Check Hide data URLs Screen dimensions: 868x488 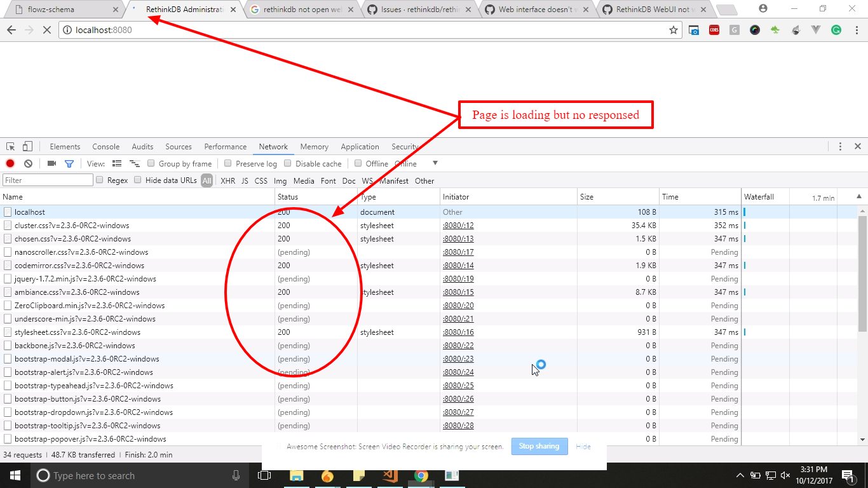[137, 180]
